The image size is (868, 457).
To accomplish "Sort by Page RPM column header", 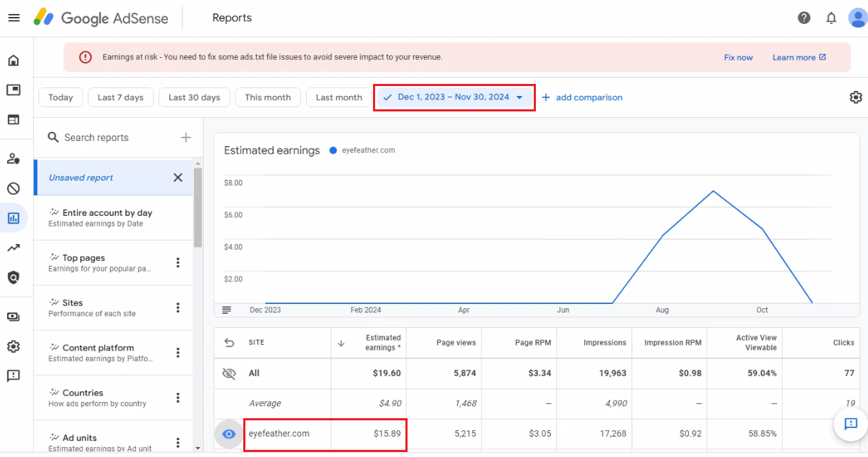I will tap(532, 343).
